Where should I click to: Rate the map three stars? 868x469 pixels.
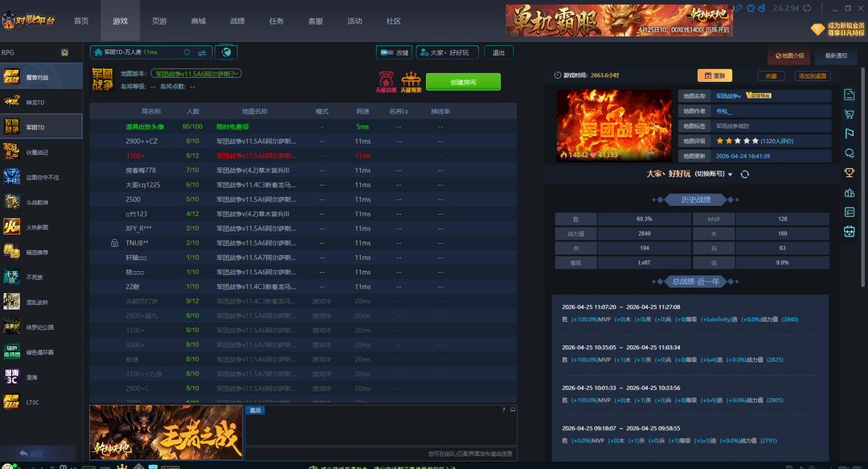coord(738,141)
